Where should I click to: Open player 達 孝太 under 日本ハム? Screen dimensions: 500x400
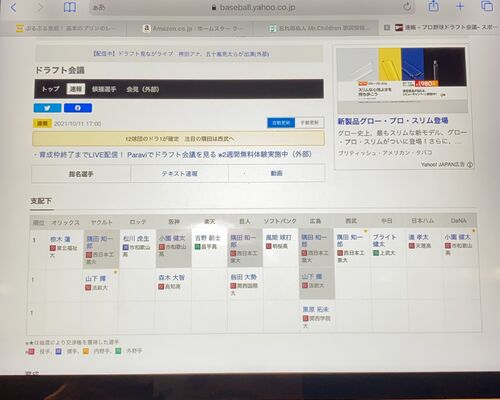tap(419, 237)
